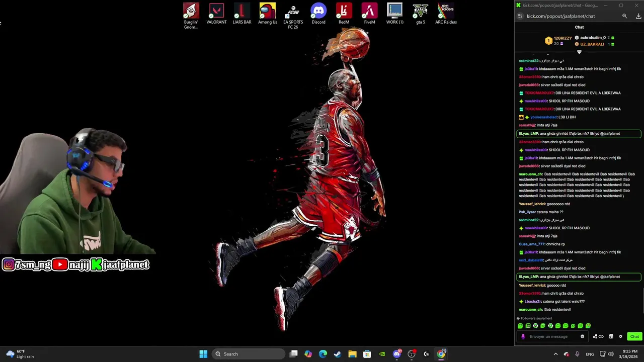Click username younesashelad in chat
The width and height of the screenshot is (644, 362).
(543, 117)
